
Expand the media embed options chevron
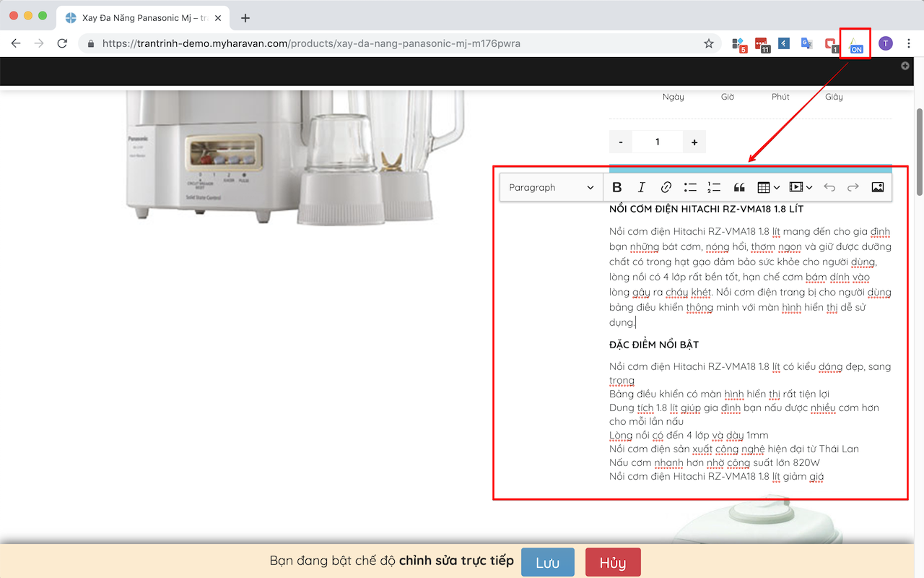(x=809, y=186)
